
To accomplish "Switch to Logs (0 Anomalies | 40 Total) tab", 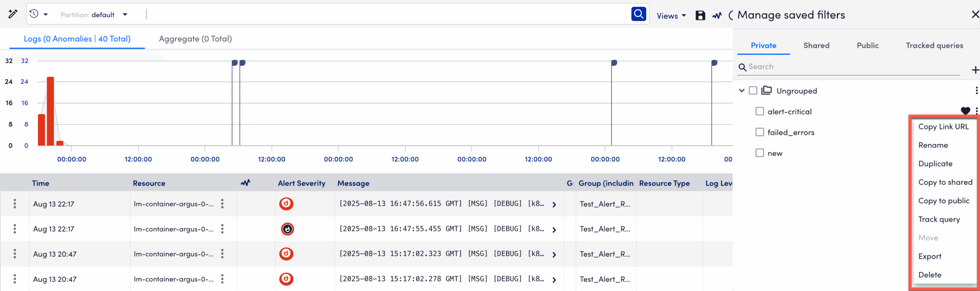I will [77, 39].
